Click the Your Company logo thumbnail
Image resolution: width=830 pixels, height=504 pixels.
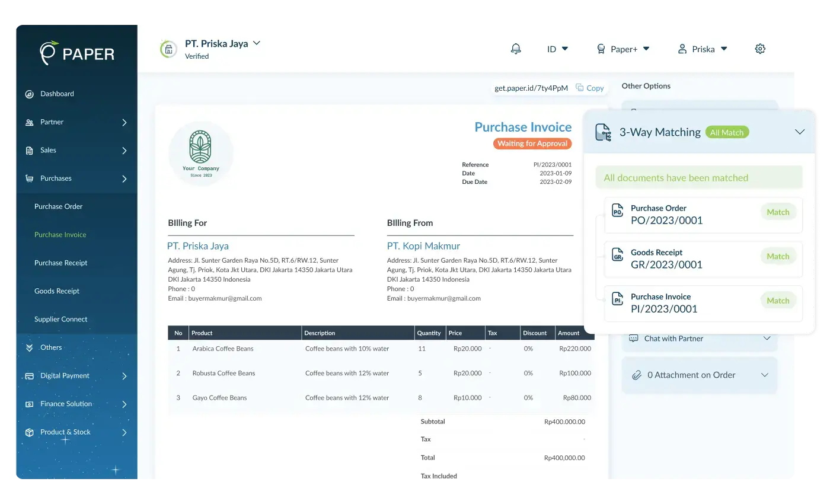201,154
